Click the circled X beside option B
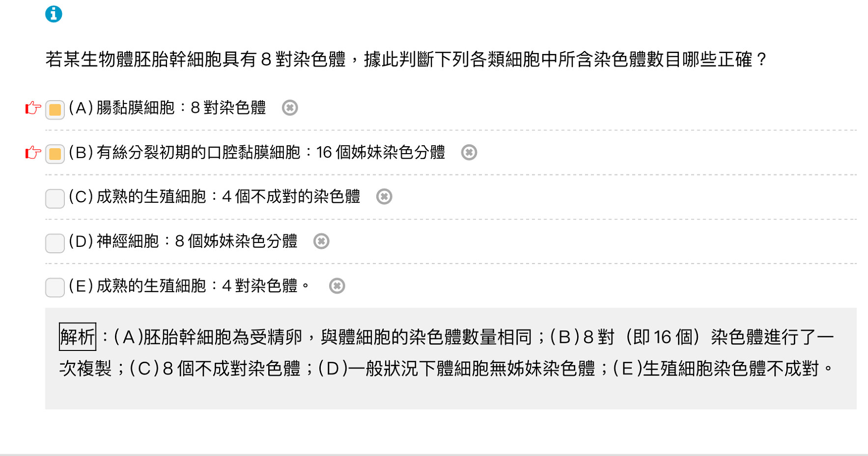 tap(469, 152)
